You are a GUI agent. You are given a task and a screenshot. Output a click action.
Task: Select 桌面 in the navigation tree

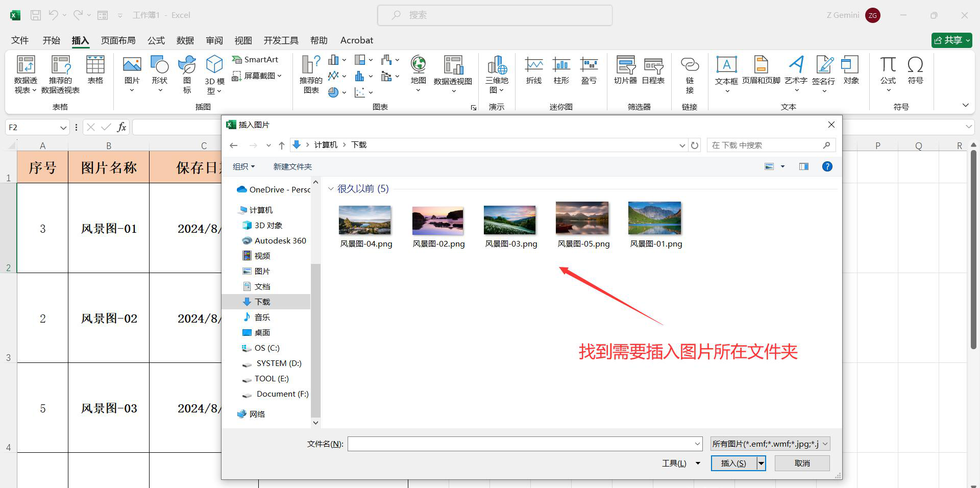pyautogui.click(x=262, y=333)
